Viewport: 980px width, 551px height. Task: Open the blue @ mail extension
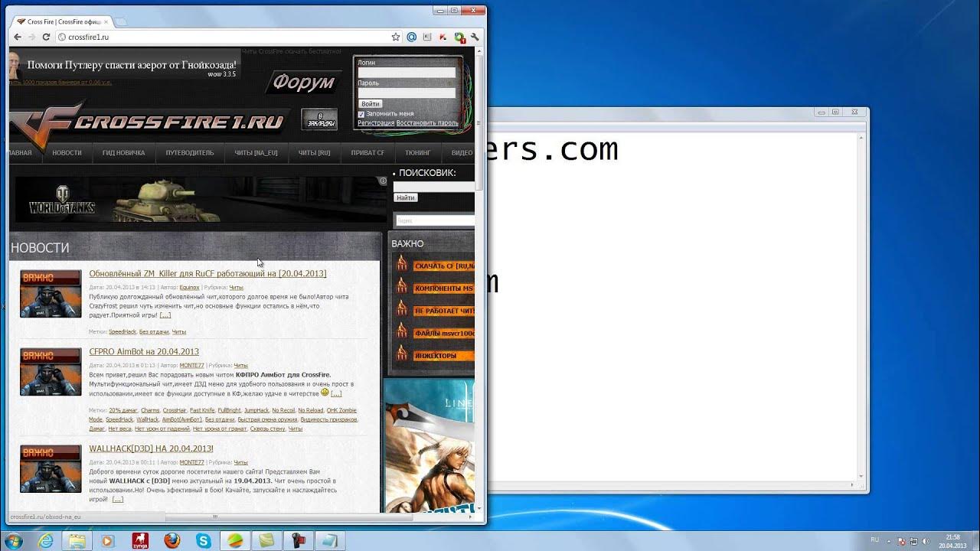[x=412, y=37]
